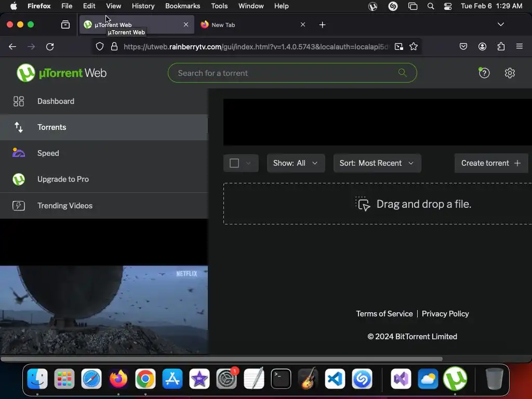Click the recent browsing icon beside the tabs
This screenshot has height=399, width=532.
65,25
